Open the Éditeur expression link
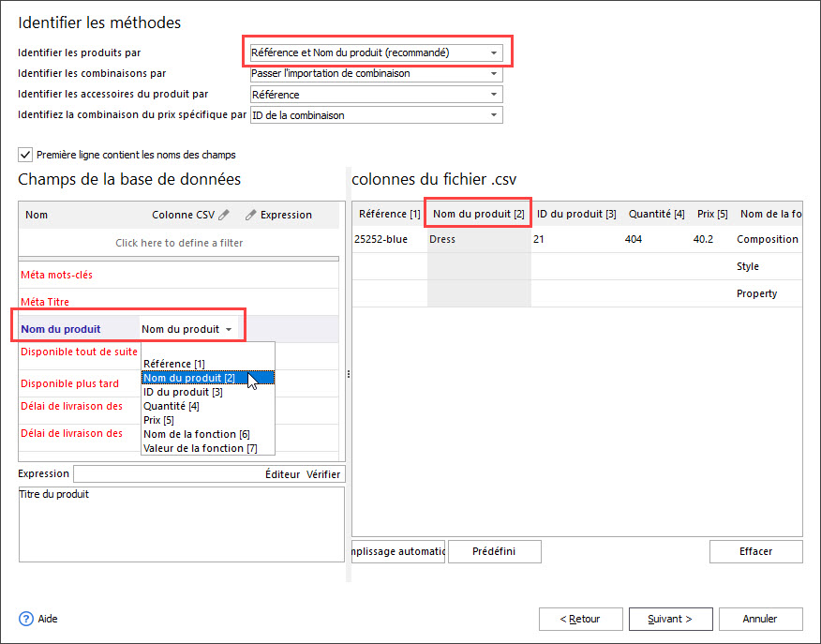This screenshot has height=644, width=821. (x=283, y=474)
